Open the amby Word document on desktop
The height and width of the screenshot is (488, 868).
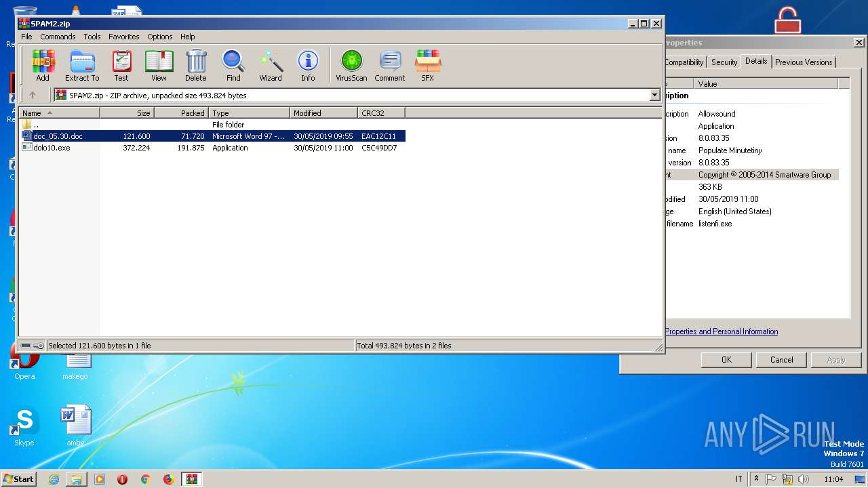coord(75,427)
